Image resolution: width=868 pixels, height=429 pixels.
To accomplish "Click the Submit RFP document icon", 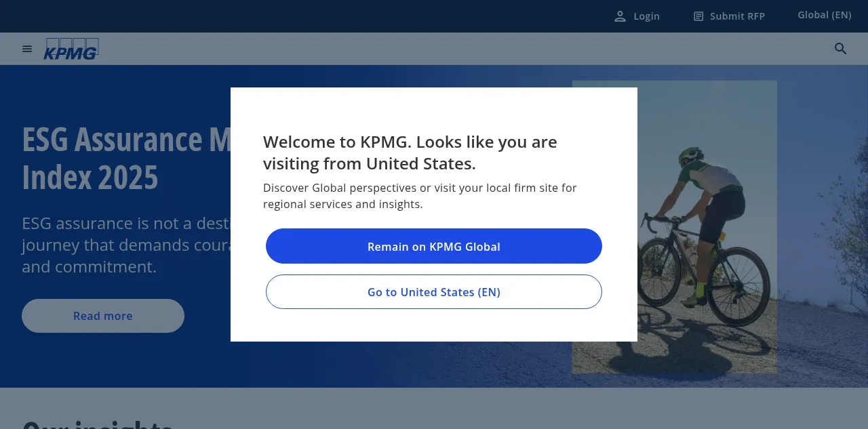I will click(698, 16).
